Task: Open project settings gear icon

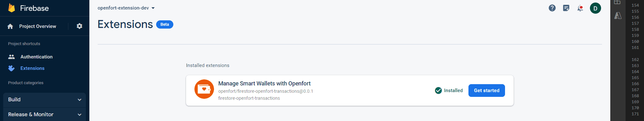Action: pos(80,26)
